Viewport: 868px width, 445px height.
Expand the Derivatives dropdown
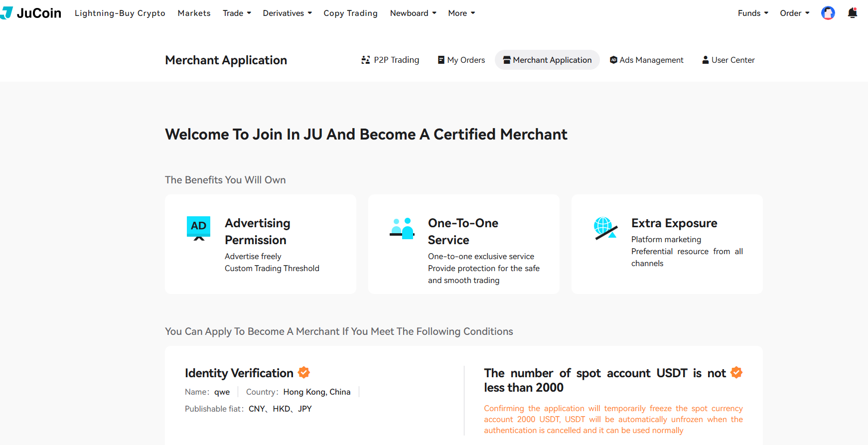pyautogui.click(x=288, y=13)
